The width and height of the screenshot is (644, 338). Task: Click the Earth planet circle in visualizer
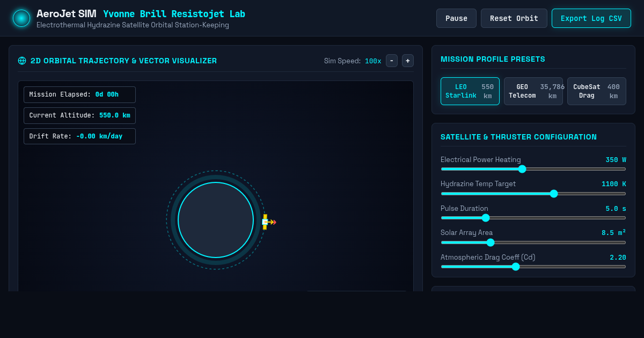click(x=216, y=220)
